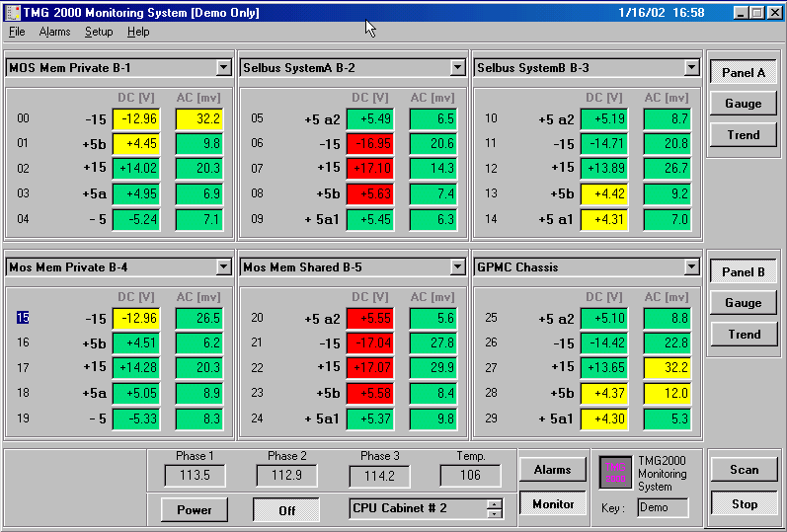
Task: Click the Gauge button below Panel A
Action: point(744,104)
